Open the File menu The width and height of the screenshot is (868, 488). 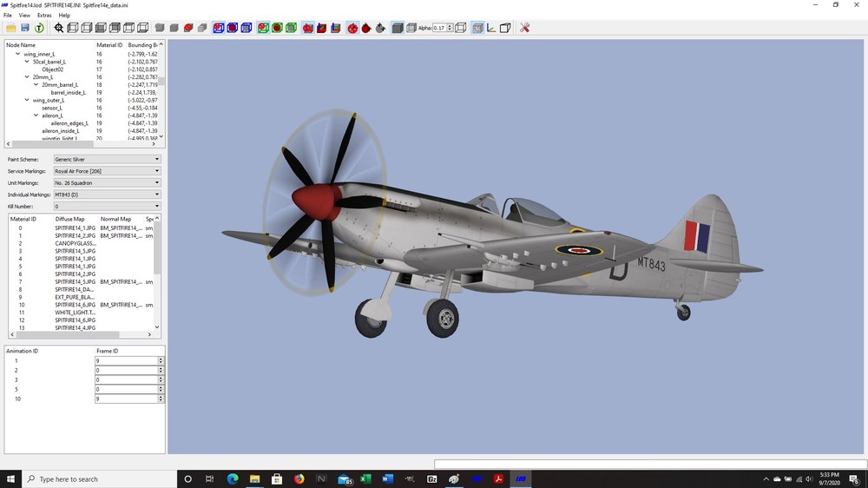click(x=8, y=16)
